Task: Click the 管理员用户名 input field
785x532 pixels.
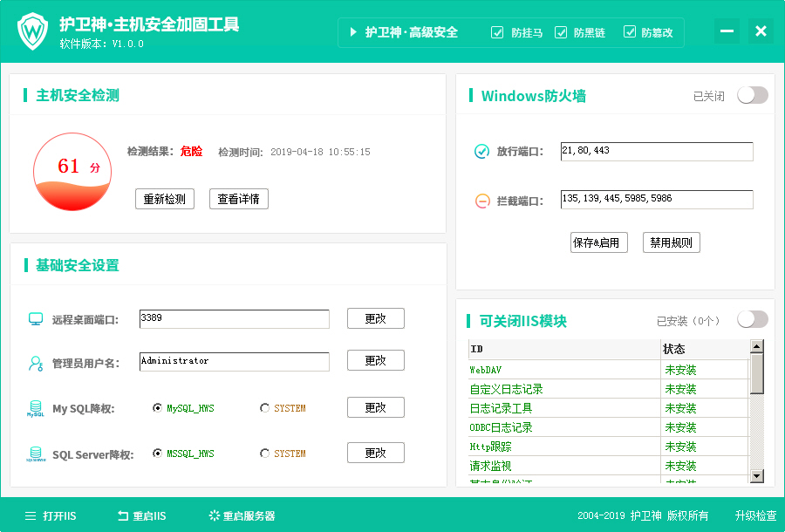Action: click(x=235, y=361)
